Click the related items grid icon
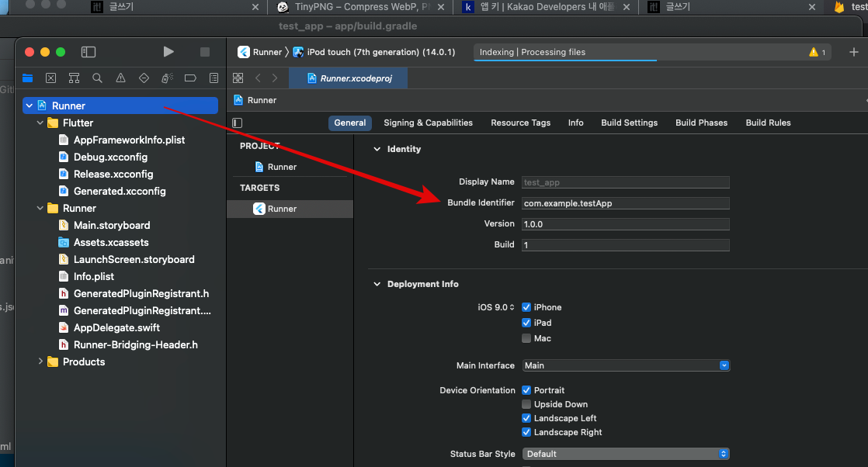868x467 pixels. click(238, 78)
